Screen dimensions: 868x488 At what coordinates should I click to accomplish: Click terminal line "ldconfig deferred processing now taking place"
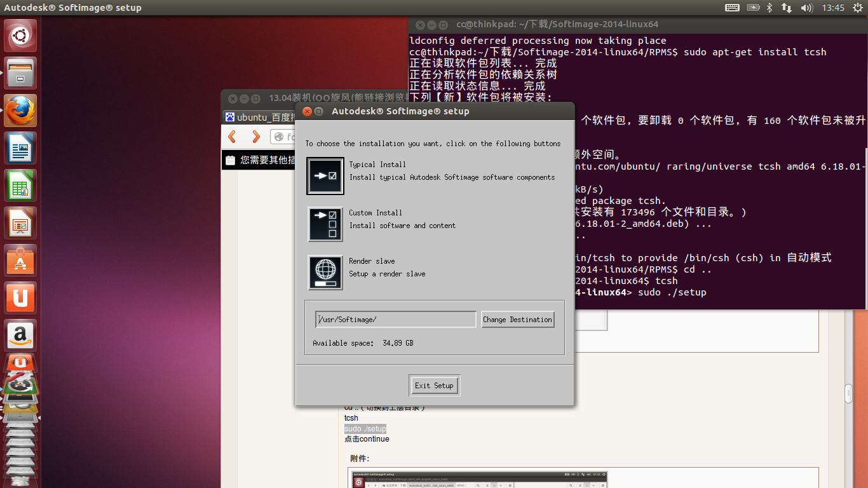tap(538, 41)
